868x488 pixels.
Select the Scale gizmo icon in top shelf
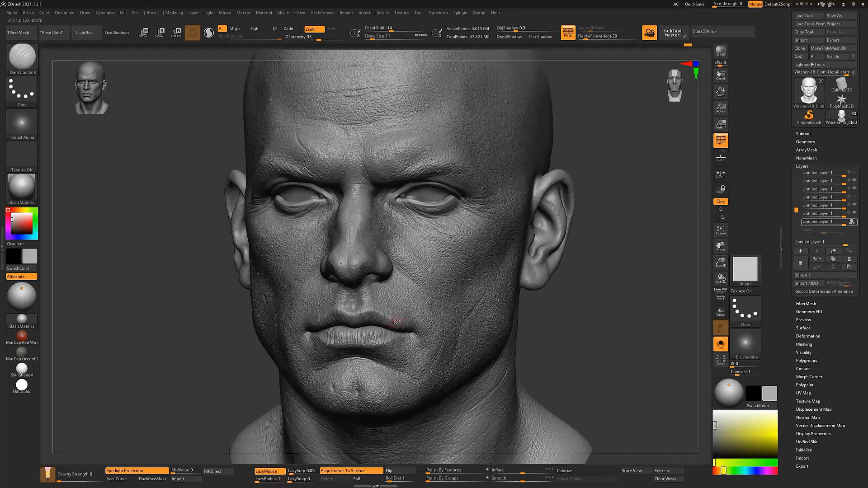pyautogui.click(x=160, y=32)
